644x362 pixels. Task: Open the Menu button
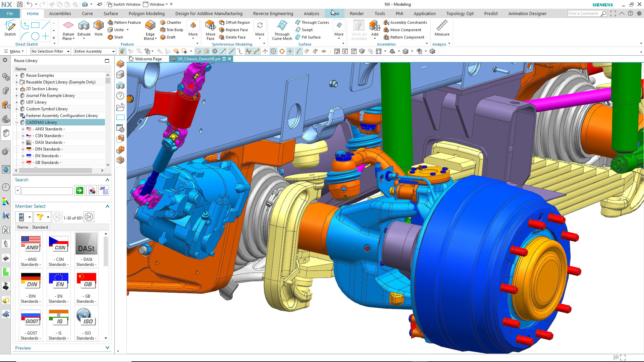pyautogui.click(x=14, y=51)
